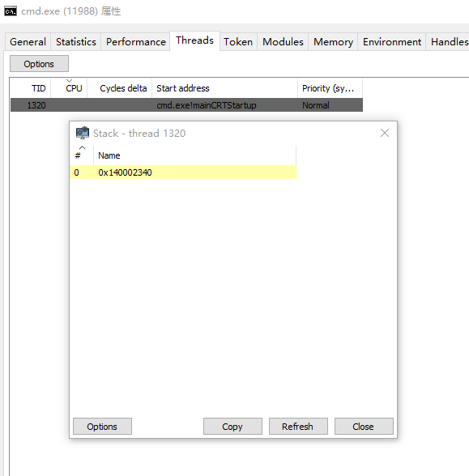Viewport: 469px width, 476px height.
Task: Open the General tab
Action: pyautogui.click(x=28, y=41)
